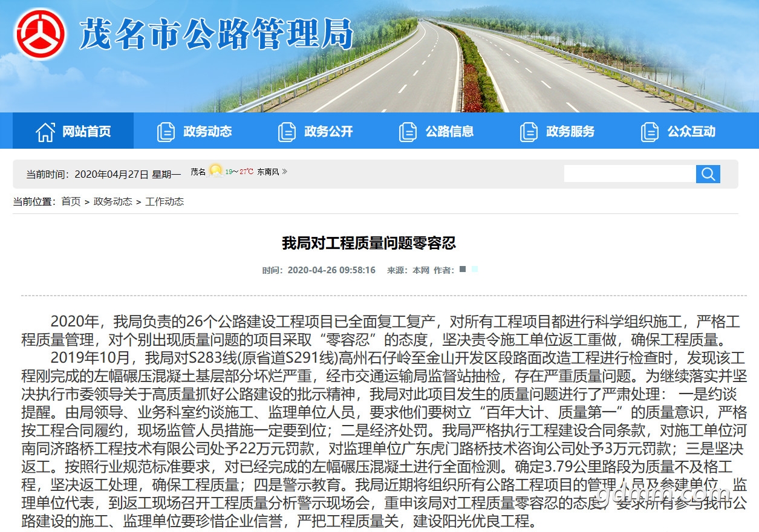Click the document icon beside 公路信息
759x532 pixels.
tap(408, 132)
